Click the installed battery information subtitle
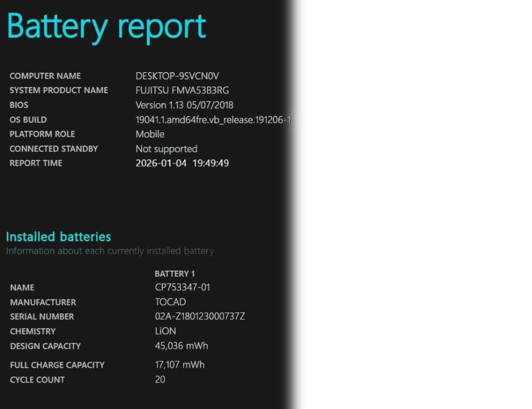The width and height of the screenshot is (532, 409). tap(109, 251)
